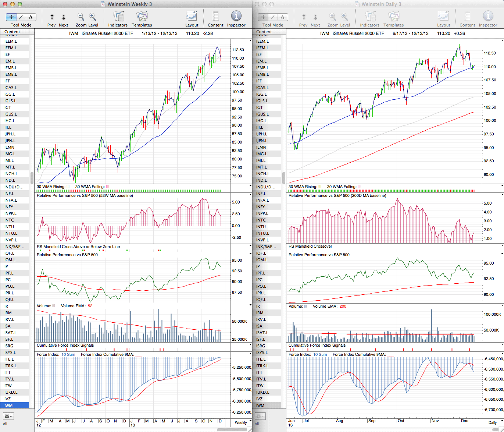Open Daily window price chart menu arrow
Image resolution: width=504 pixels, height=432 pixels.
[503, 40]
